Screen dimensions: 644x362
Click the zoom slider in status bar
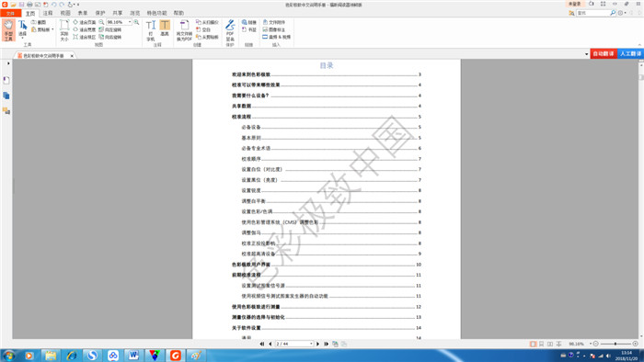[x=615, y=344]
